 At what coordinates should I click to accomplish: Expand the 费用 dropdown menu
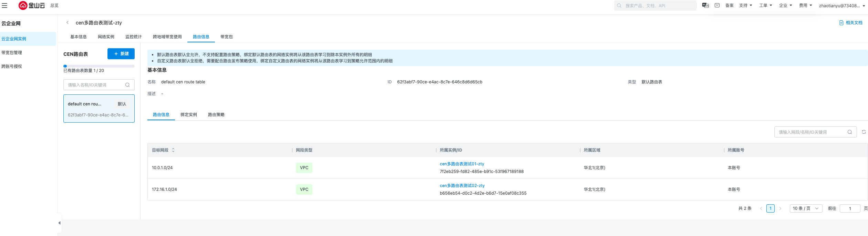point(805,6)
